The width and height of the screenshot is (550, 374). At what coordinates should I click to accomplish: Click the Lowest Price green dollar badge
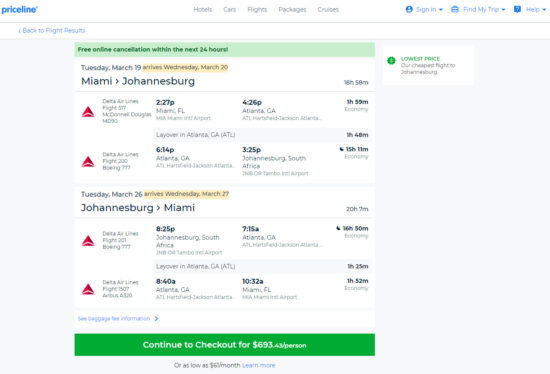tap(391, 61)
